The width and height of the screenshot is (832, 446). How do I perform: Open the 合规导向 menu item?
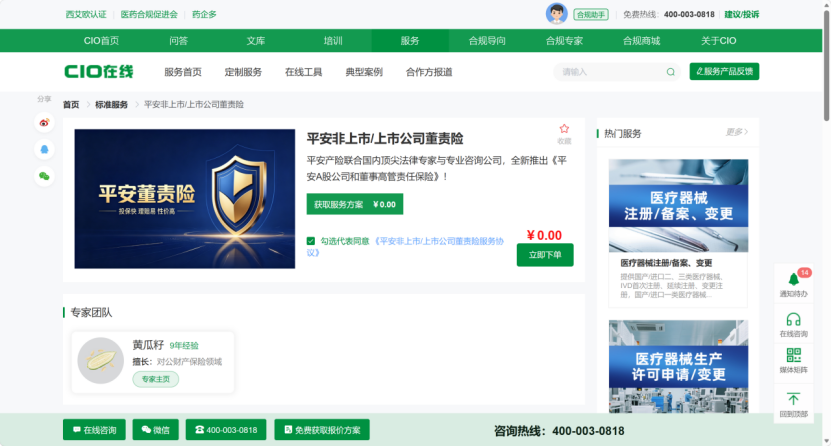[487, 41]
